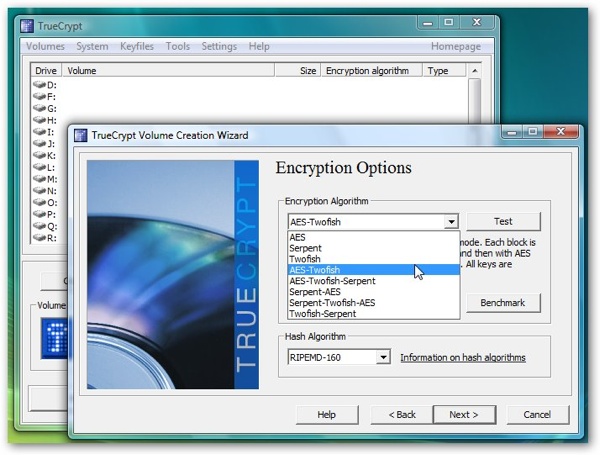Image resolution: width=600 pixels, height=455 pixels.
Task: Select drive Q: in TrueCrypt list
Action: tap(45, 227)
